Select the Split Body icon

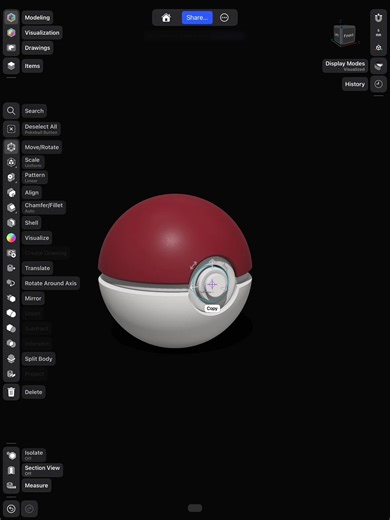[11, 359]
